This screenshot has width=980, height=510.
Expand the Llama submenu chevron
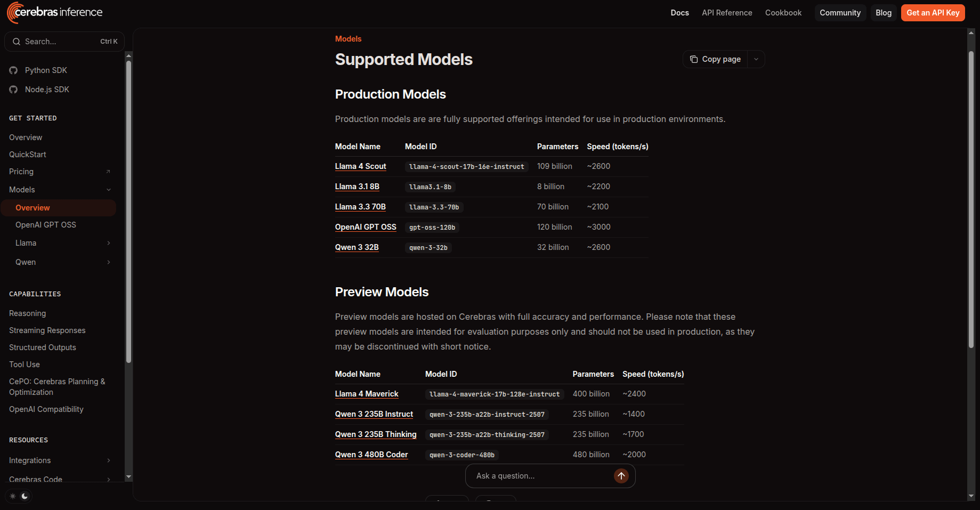coord(109,243)
